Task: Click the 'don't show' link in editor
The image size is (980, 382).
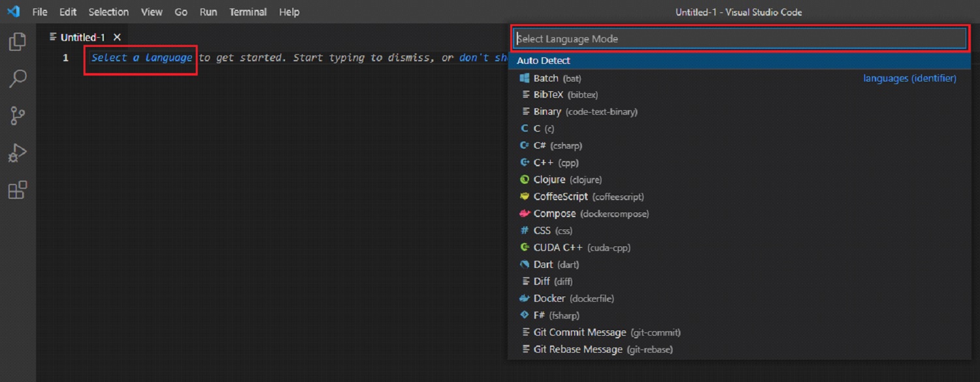Action: [483, 57]
